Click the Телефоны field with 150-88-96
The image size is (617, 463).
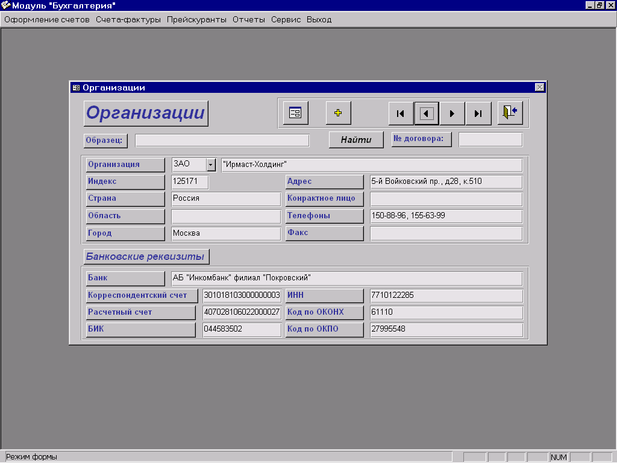[x=445, y=215]
